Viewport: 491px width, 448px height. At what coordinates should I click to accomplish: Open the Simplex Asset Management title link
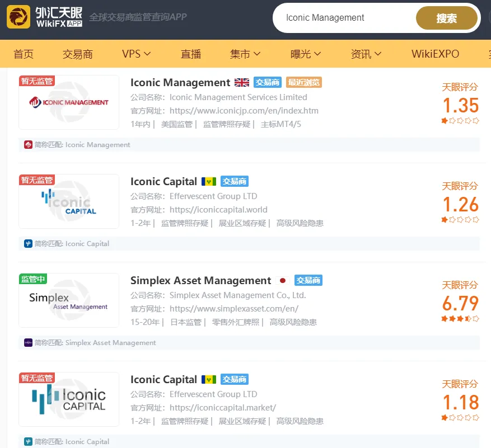201,281
